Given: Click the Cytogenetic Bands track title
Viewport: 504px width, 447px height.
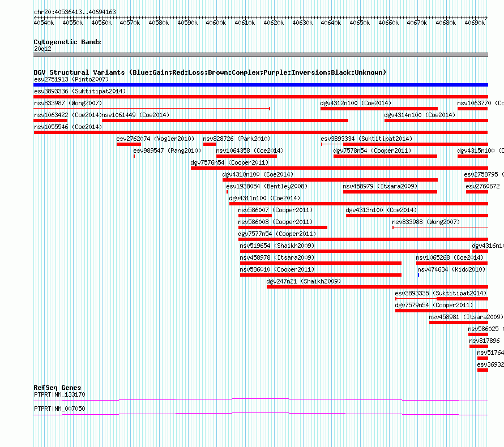Looking at the screenshot, I should pyautogui.click(x=67, y=42).
